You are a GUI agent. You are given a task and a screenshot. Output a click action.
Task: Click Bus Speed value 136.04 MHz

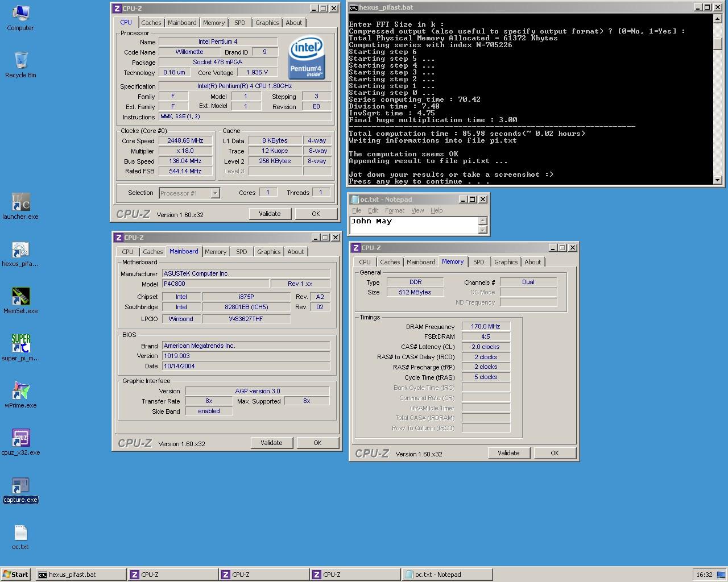click(x=185, y=161)
